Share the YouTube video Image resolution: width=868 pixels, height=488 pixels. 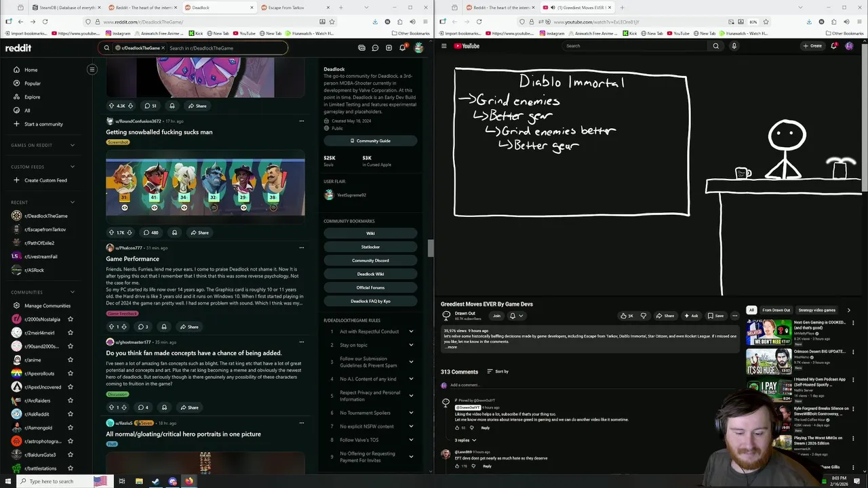pos(665,316)
